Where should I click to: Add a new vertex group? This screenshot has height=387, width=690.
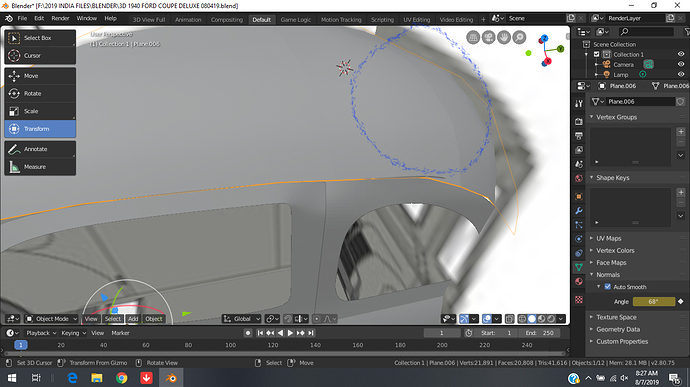point(681,132)
